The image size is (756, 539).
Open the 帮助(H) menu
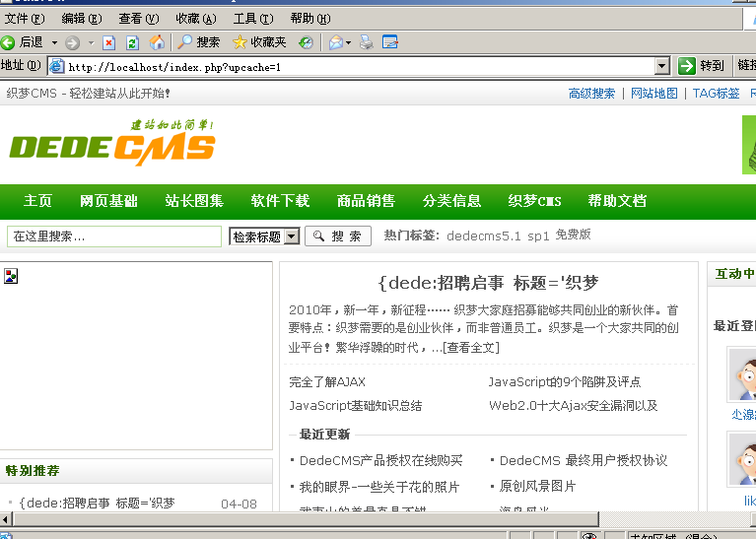tap(310, 19)
